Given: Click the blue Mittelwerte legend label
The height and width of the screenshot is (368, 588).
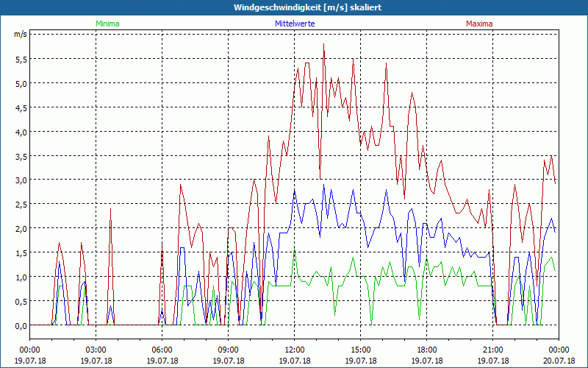Looking at the screenshot, I should (x=295, y=24).
